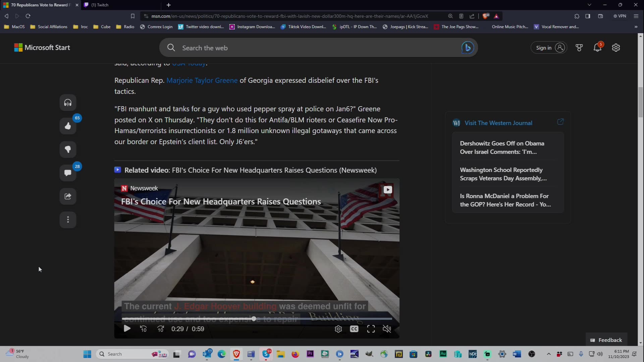Viewport: 644px width, 362px height.
Task: Unmute the video volume
Action: (387, 329)
